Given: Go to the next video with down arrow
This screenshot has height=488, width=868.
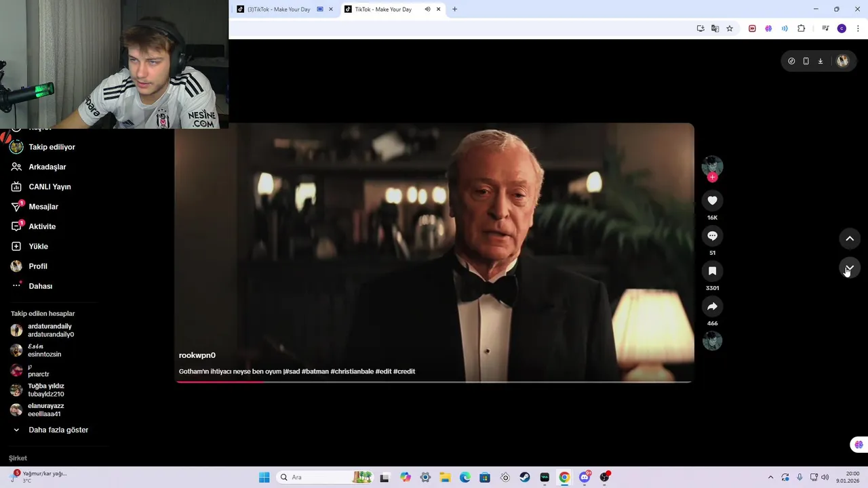Looking at the screenshot, I should (x=850, y=268).
